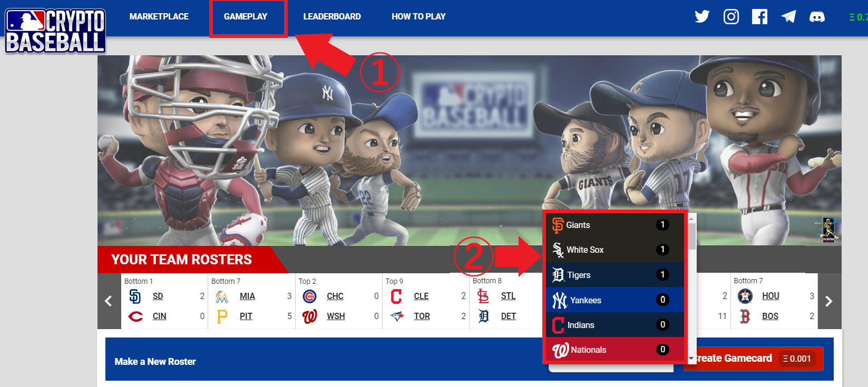This screenshot has height=387, width=868.
Task: Click the Blue Jays logo icon
Action: tap(396, 316)
